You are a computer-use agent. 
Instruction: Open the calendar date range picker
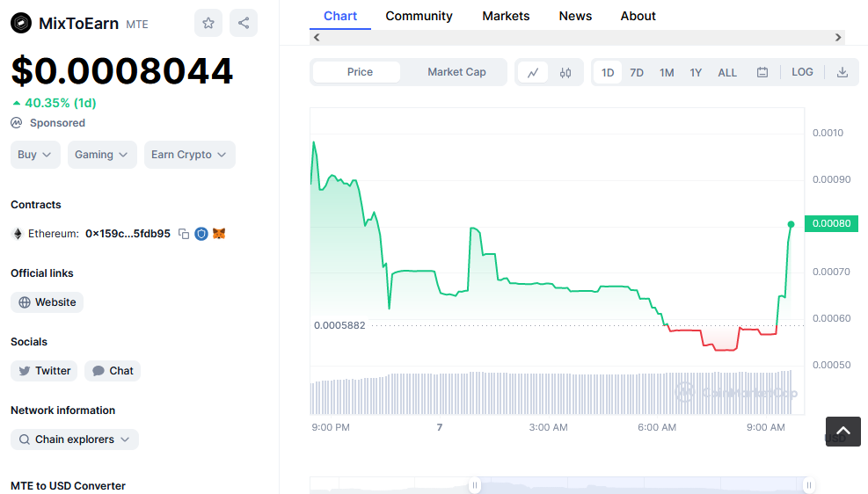762,72
